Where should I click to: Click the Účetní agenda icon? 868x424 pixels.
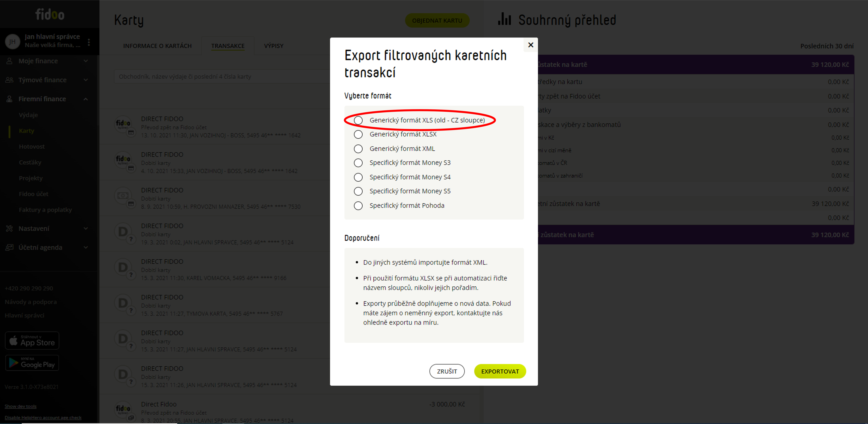click(9, 247)
